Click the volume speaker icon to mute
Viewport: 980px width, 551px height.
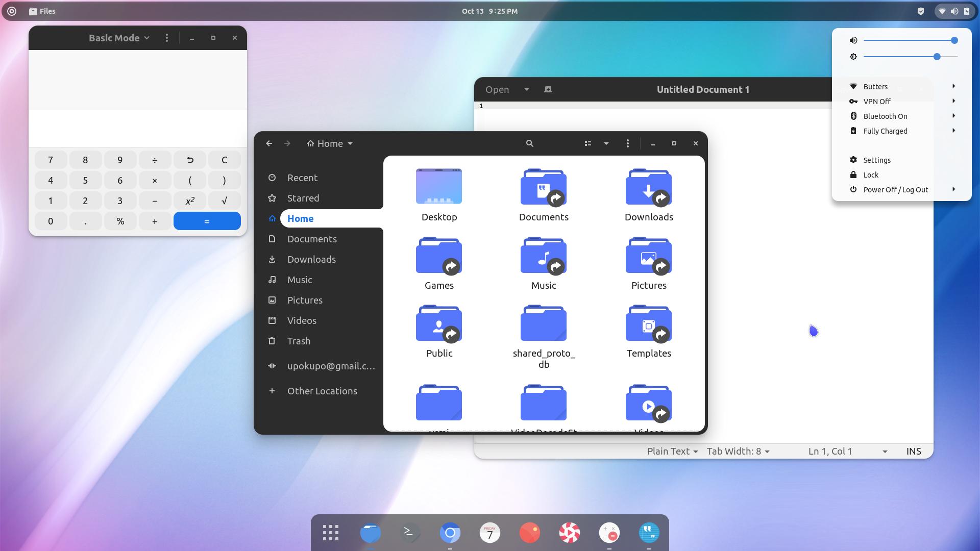click(853, 40)
